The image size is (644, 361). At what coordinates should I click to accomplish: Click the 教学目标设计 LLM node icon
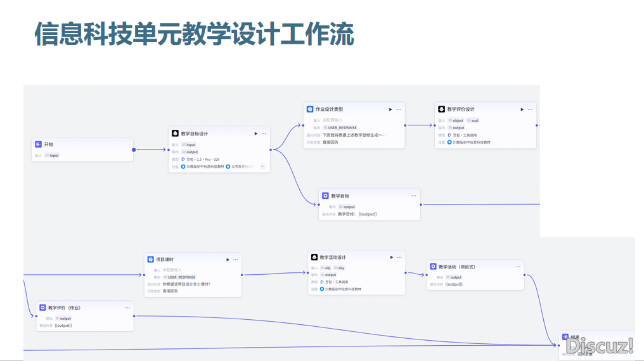[x=175, y=134]
